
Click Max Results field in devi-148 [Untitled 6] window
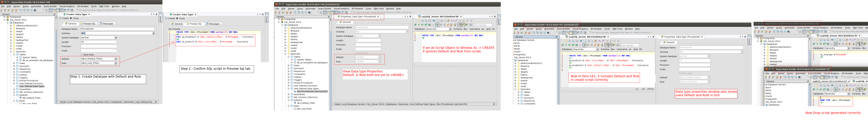tap(483, 25)
